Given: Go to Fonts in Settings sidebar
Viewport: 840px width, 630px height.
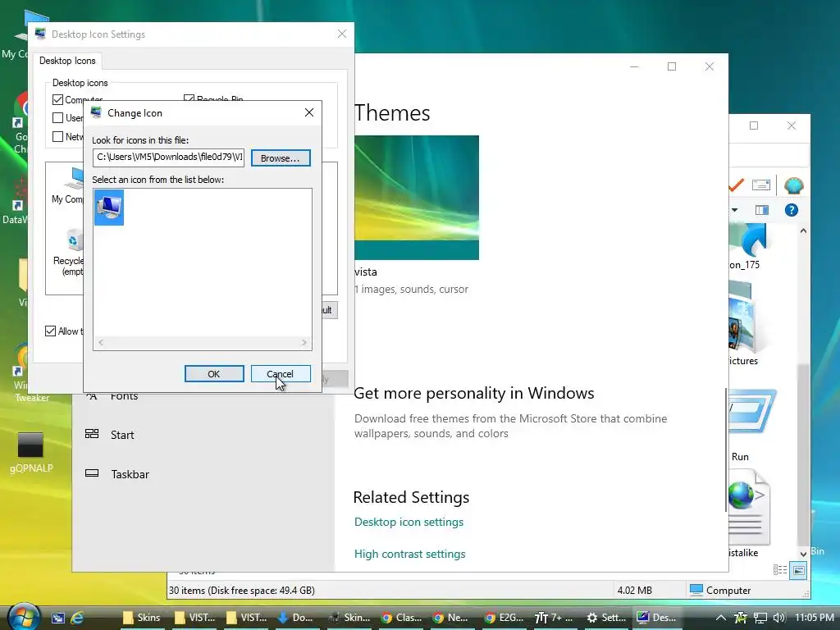Looking at the screenshot, I should (x=125, y=396).
